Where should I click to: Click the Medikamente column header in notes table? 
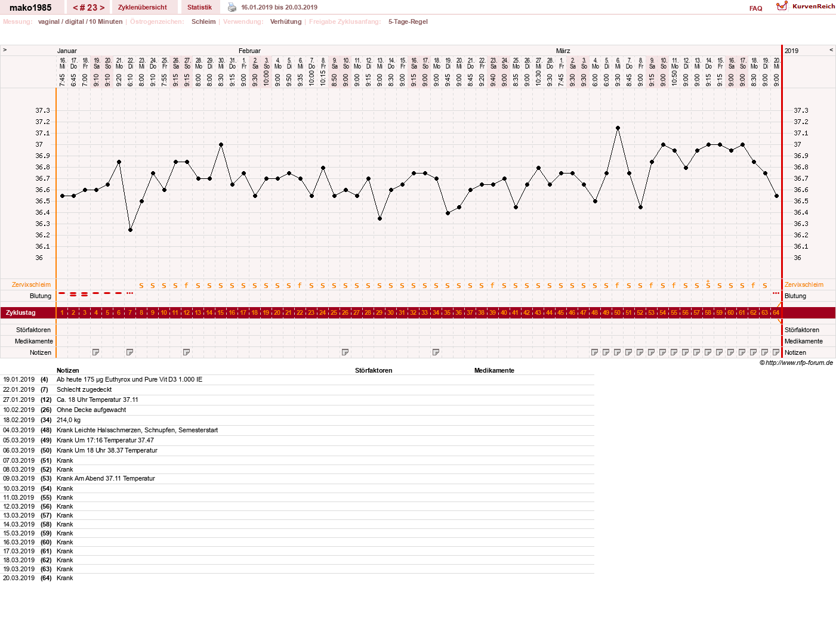(x=494, y=370)
